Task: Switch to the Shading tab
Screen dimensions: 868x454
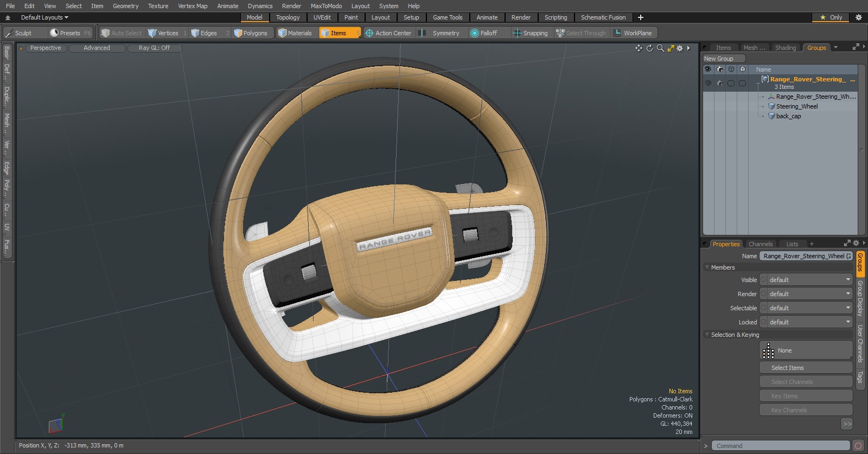Action: point(786,48)
